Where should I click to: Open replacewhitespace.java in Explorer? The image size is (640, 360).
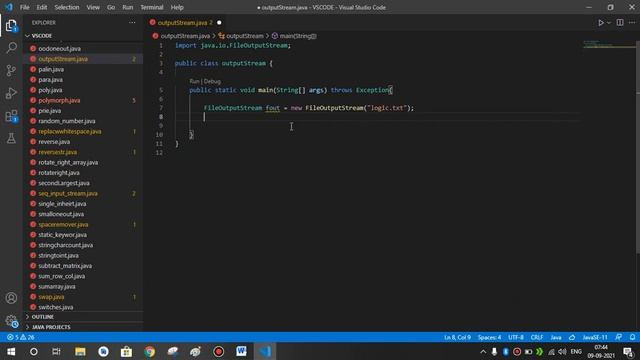pyautogui.click(x=70, y=131)
